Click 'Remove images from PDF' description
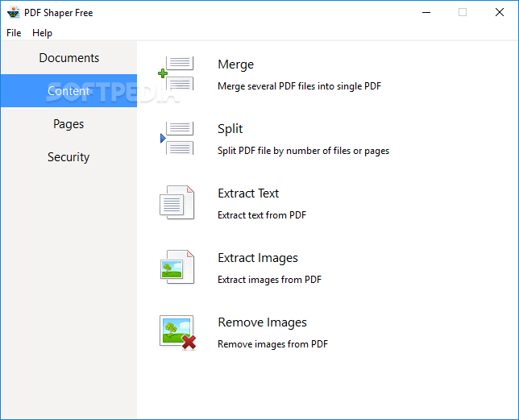 point(272,344)
